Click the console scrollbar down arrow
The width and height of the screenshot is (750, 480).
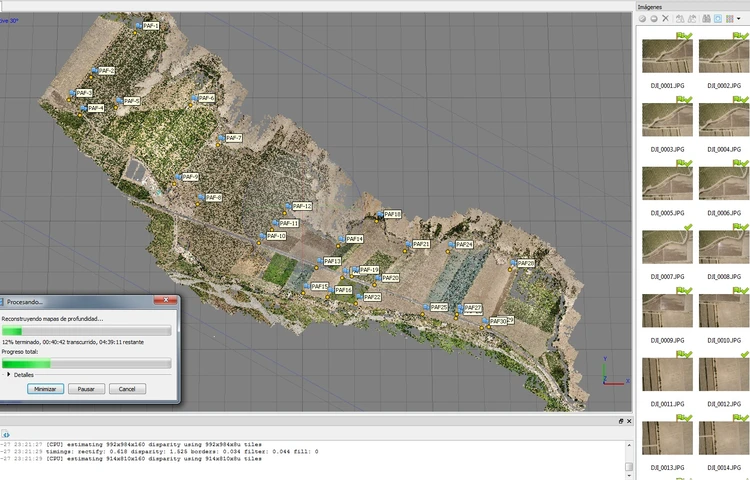point(629,475)
